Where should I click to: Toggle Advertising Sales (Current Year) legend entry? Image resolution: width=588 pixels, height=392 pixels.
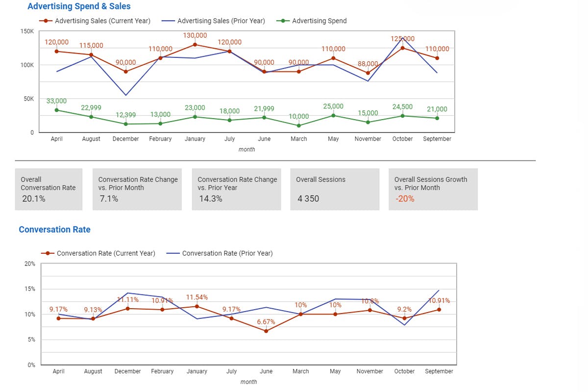95,21
